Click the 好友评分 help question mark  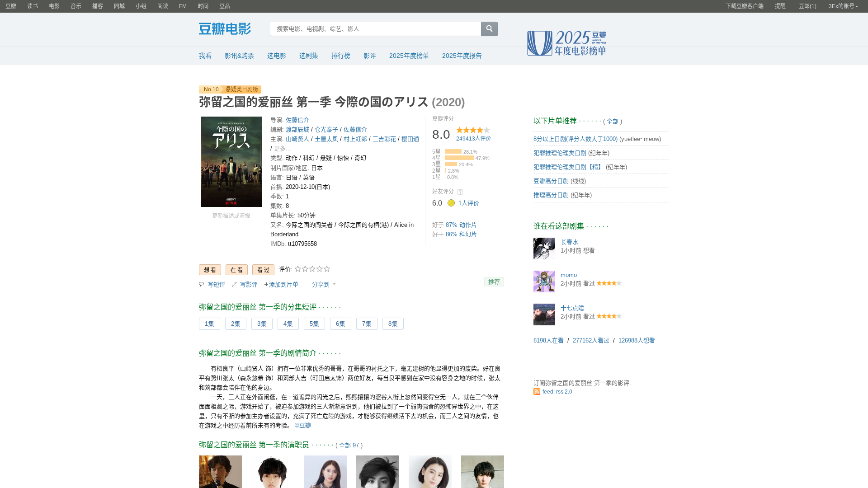[x=460, y=192]
